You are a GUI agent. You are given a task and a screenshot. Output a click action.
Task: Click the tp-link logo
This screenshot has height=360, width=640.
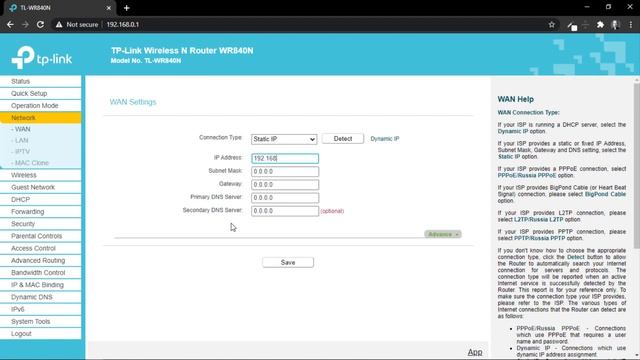(42, 58)
